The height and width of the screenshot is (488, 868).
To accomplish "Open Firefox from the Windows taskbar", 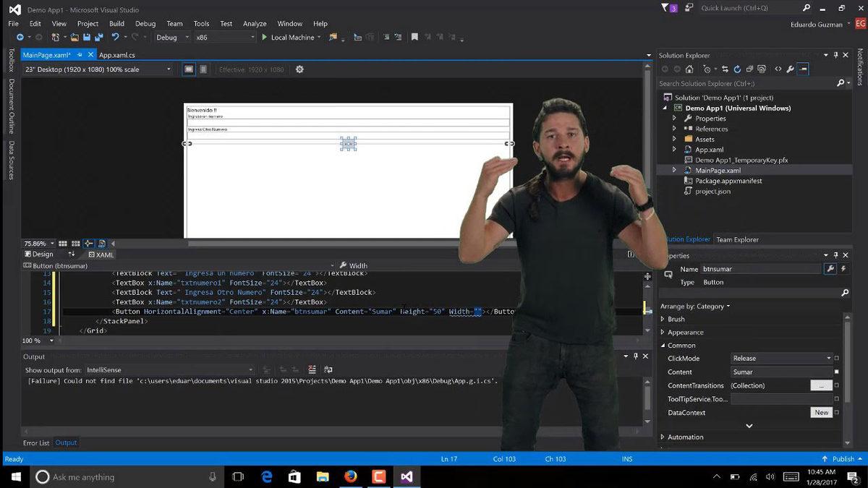I will coord(351,477).
